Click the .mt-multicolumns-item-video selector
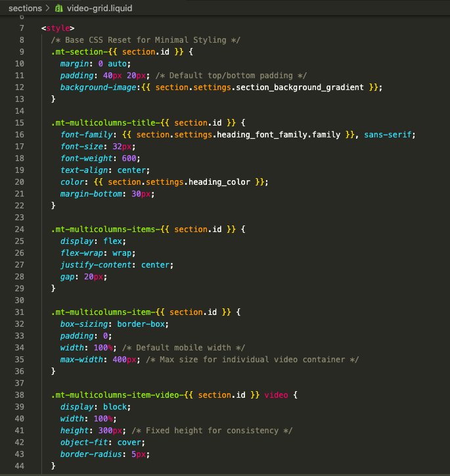Screen dimensions: 450x476 [x=118, y=395]
